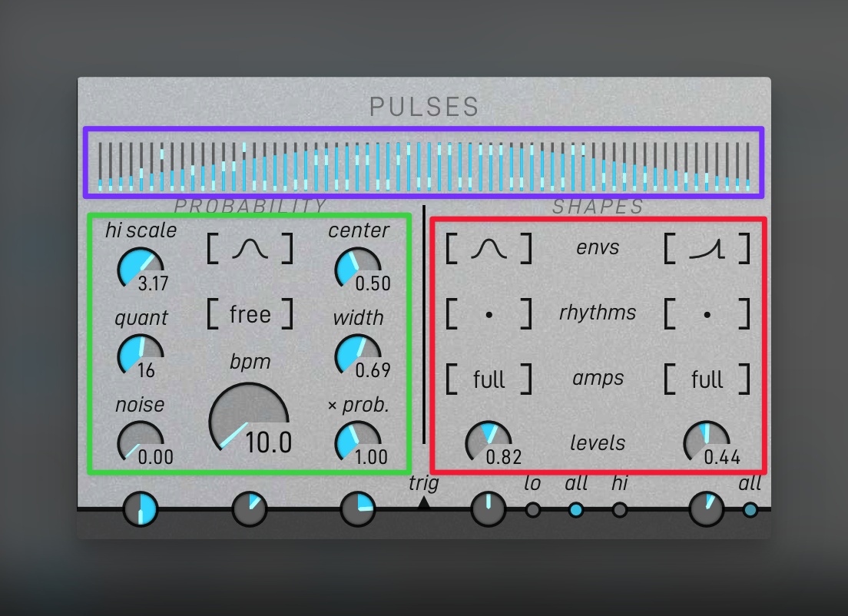Open the right amps full selector
The height and width of the screenshot is (616, 848).
click(x=707, y=379)
